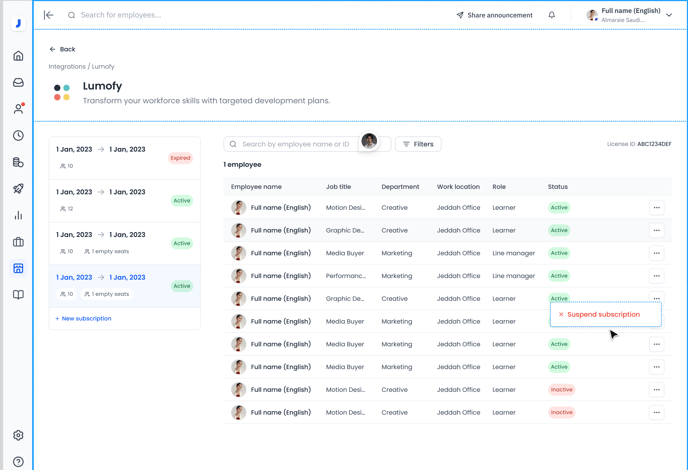The height and width of the screenshot is (470, 688).
Task: Open the Filters dropdown
Action: click(x=418, y=144)
